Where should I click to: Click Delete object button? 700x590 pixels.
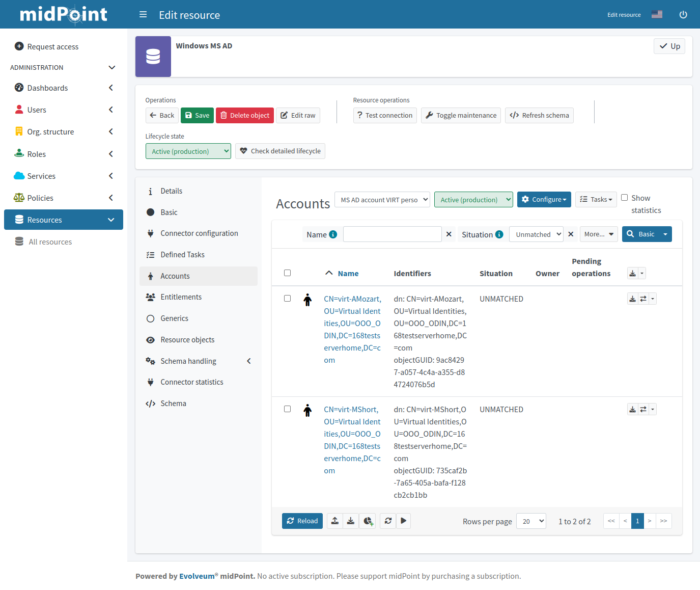pos(245,116)
